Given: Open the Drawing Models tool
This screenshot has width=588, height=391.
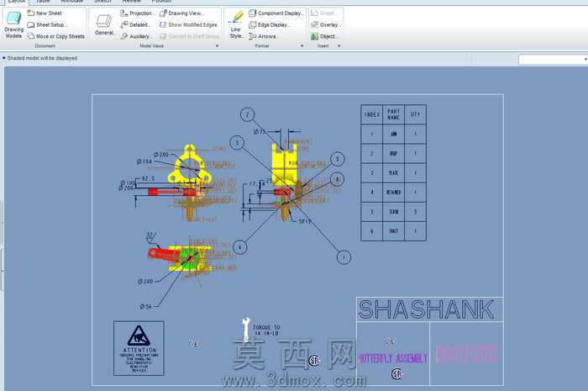Looking at the screenshot, I should pos(14,24).
